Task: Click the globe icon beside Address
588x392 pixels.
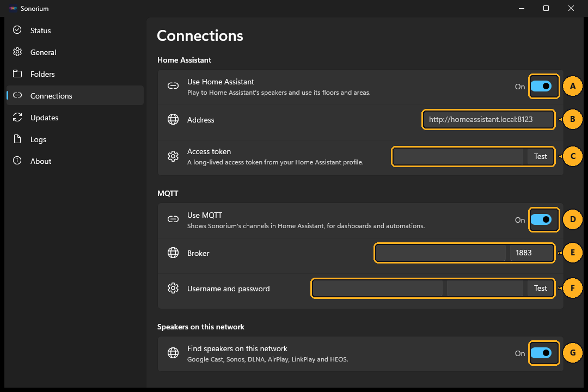Action: (x=173, y=119)
